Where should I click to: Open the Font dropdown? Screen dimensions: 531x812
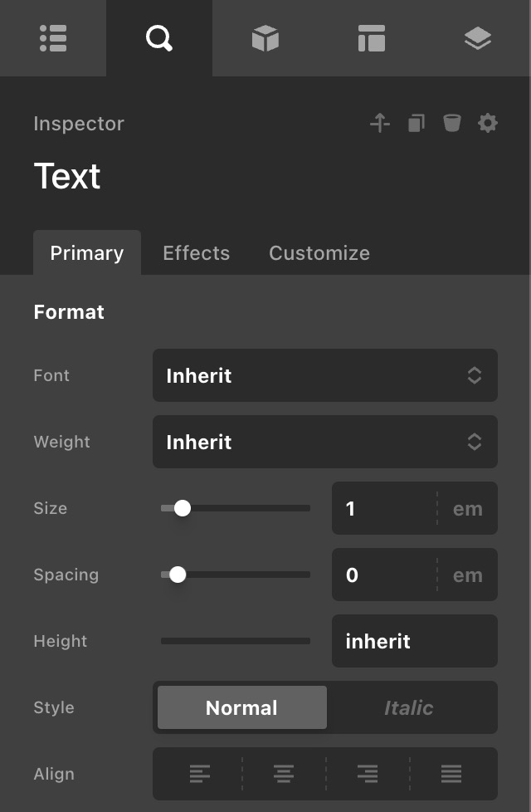(324, 375)
